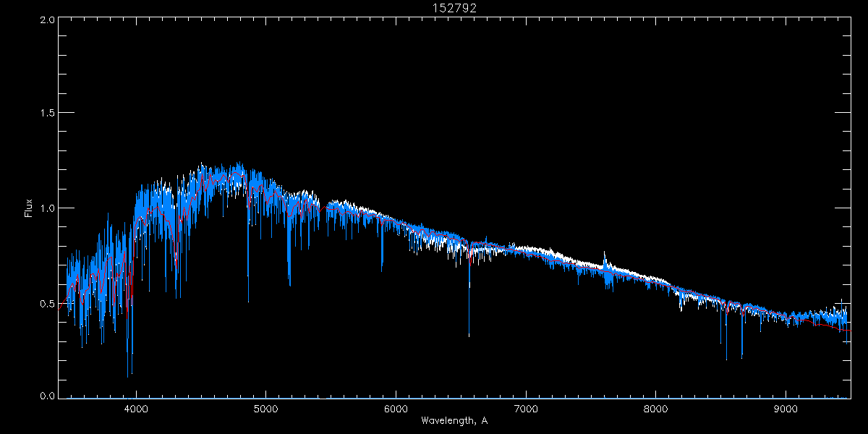Select the 5000 x-axis tick label
The width and height of the screenshot is (868, 434).
click(265, 408)
